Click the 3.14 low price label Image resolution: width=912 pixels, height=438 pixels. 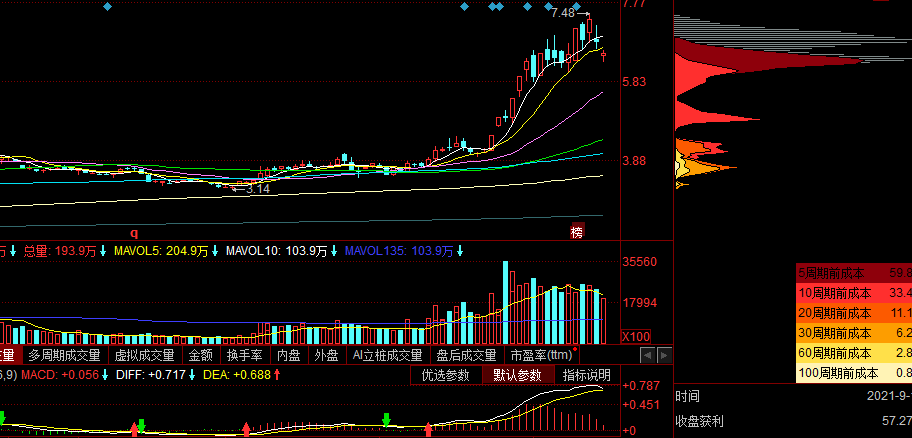click(x=258, y=188)
